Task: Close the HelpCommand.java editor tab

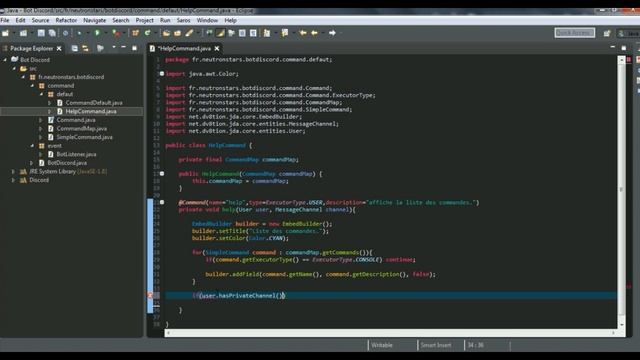Action: (x=217, y=48)
